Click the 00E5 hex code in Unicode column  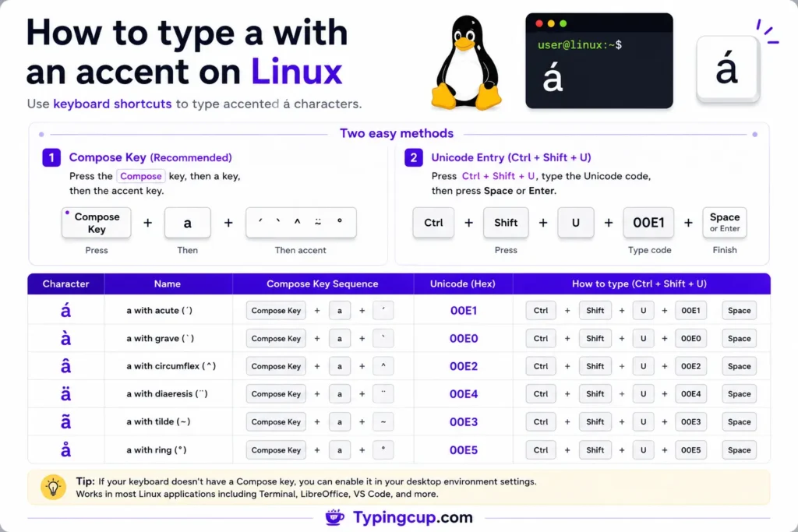point(464,450)
